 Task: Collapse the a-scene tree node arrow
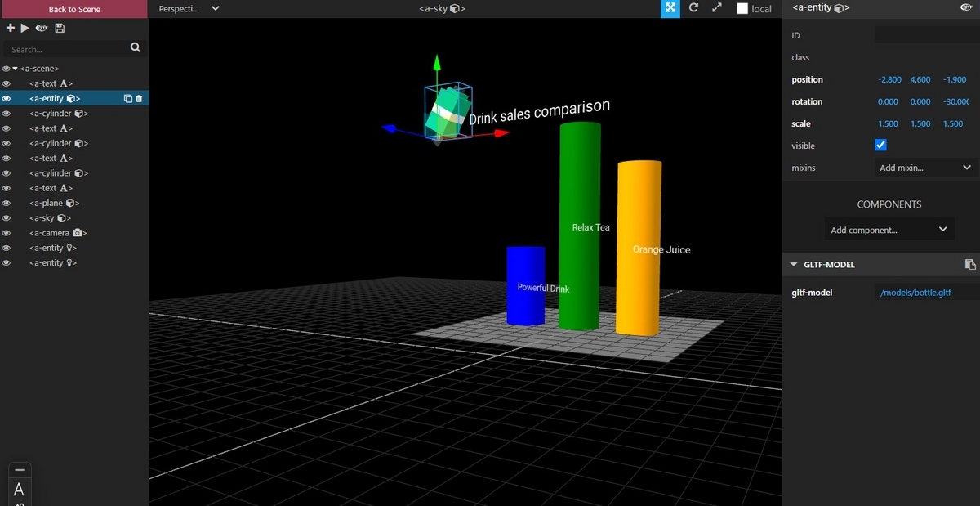16,69
